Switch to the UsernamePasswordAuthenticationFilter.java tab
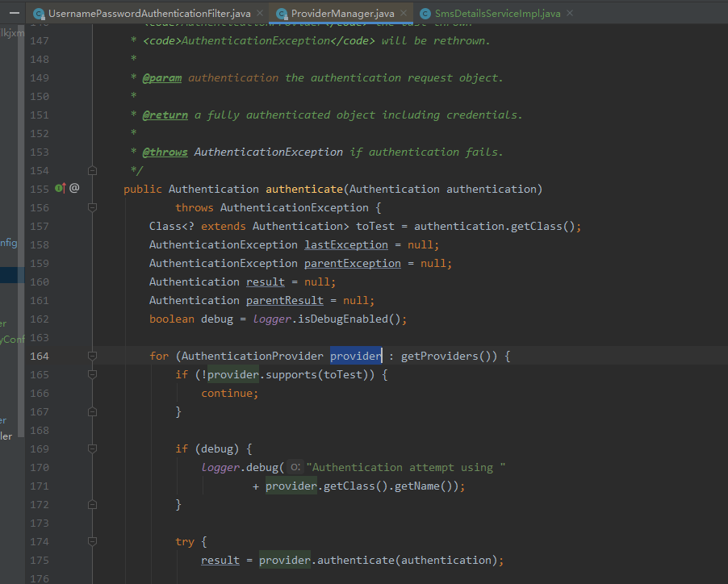 click(149, 14)
